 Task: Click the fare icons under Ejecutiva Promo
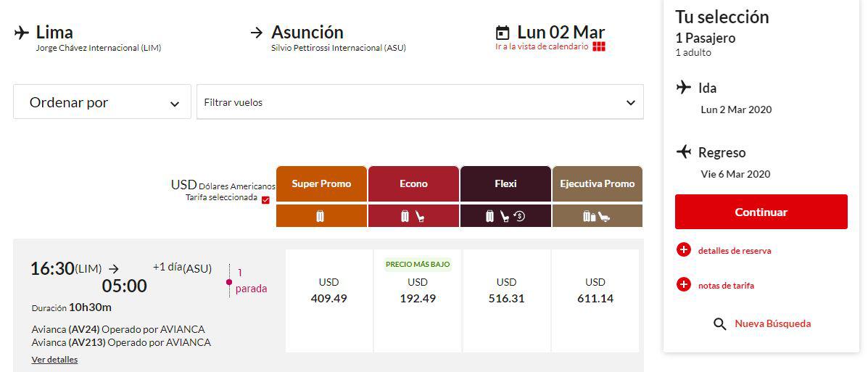coord(596,216)
